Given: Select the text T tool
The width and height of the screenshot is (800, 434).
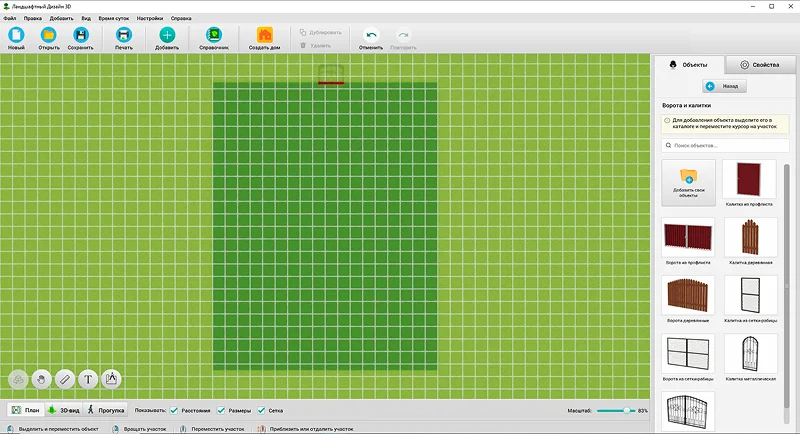Looking at the screenshot, I should point(88,379).
